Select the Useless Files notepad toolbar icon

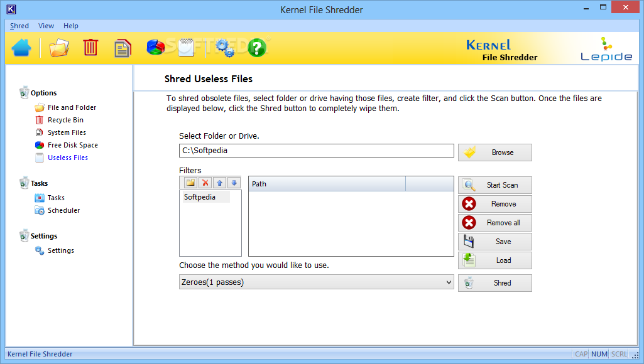tap(186, 48)
